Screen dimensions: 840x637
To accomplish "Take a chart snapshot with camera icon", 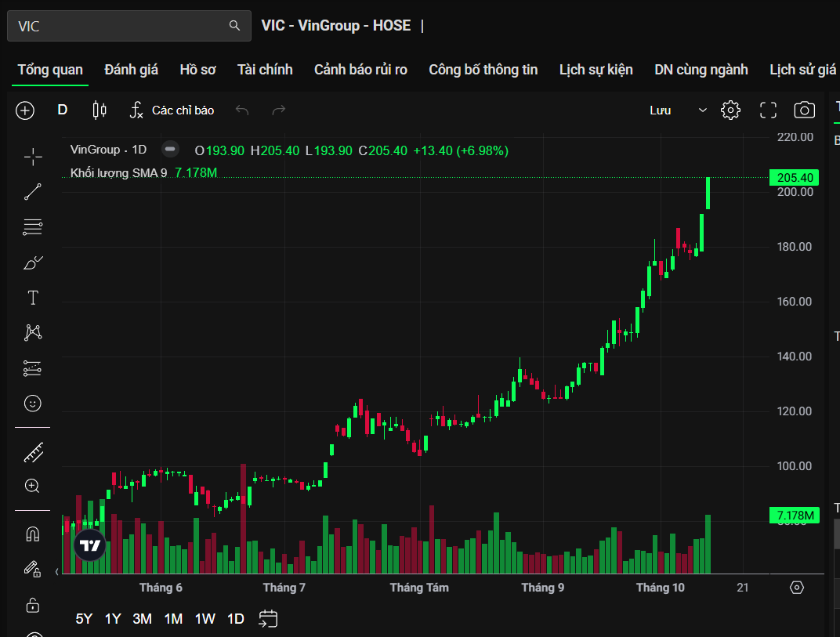I will pyautogui.click(x=805, y=110).
